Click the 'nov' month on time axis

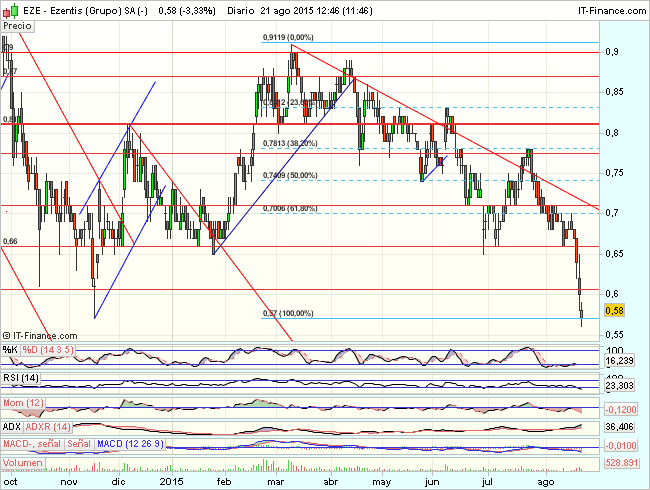coord(69,482)
